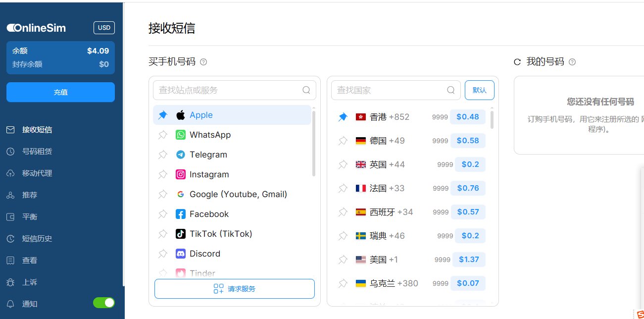
Task: Pin the Instagram service
Action: point(163,174)
